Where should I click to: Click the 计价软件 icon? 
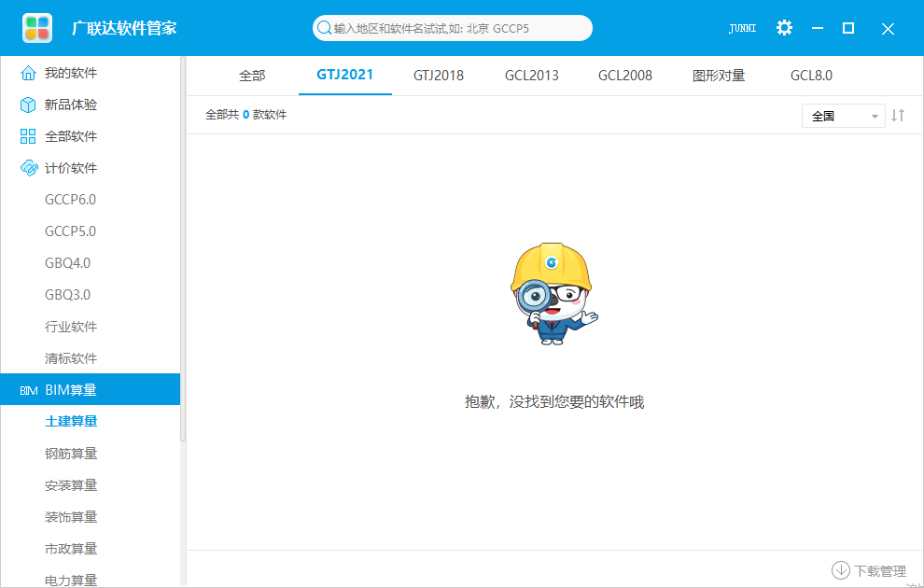tap(28, 168)
